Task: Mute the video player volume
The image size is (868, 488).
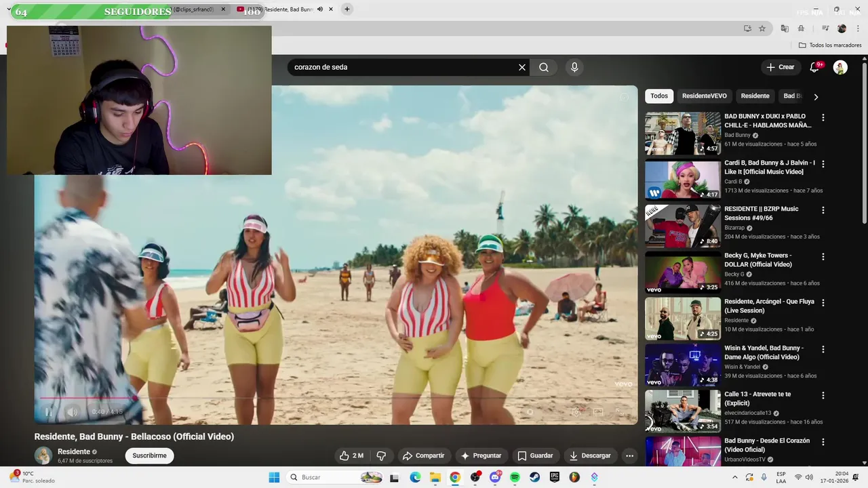Action: pyautogui.click(x=72, y=411)
